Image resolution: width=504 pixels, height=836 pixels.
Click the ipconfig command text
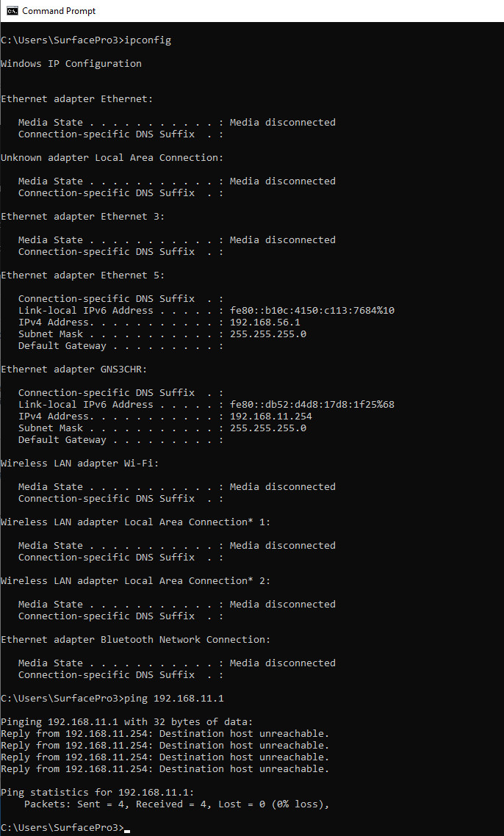(148, 40)
